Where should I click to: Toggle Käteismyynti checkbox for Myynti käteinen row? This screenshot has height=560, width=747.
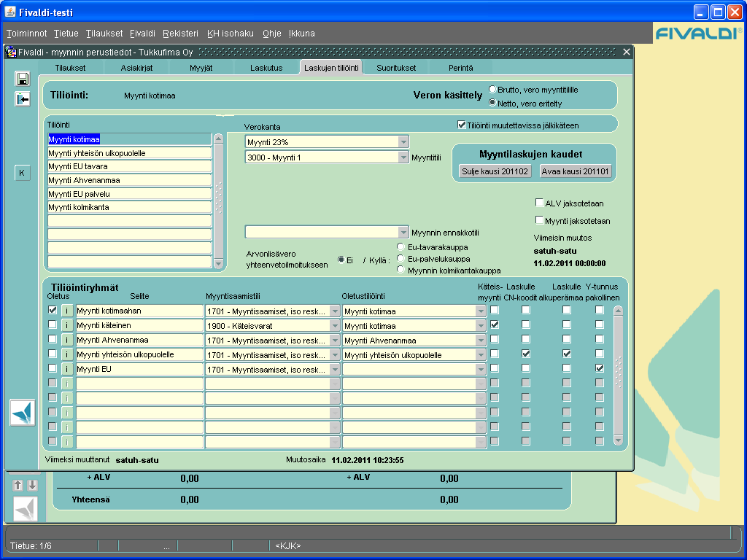coord(495,324)
